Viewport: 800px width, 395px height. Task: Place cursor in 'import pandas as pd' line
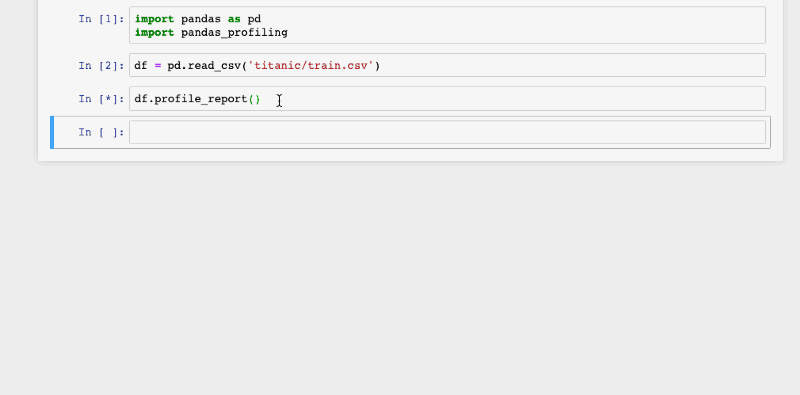point(198,19)
